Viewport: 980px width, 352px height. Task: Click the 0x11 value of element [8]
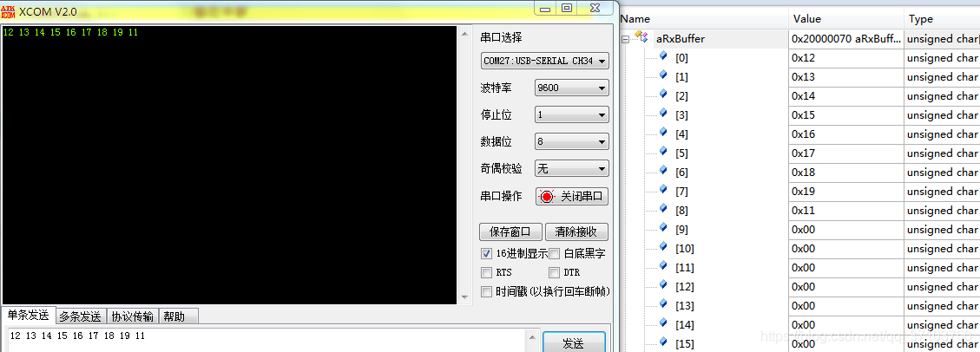click(845, 211)
